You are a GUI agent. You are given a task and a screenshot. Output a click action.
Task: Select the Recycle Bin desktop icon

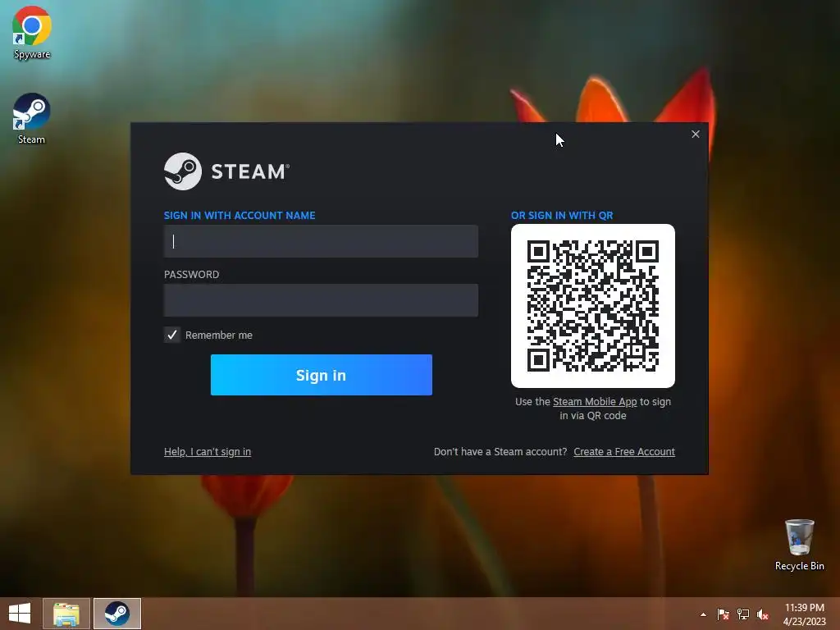click(799, 545)
